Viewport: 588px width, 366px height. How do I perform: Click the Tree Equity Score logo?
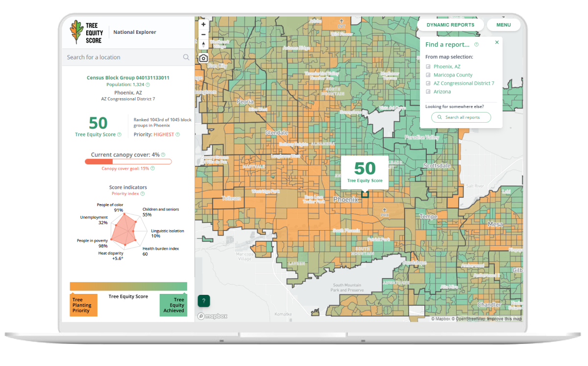pos(87,32)
